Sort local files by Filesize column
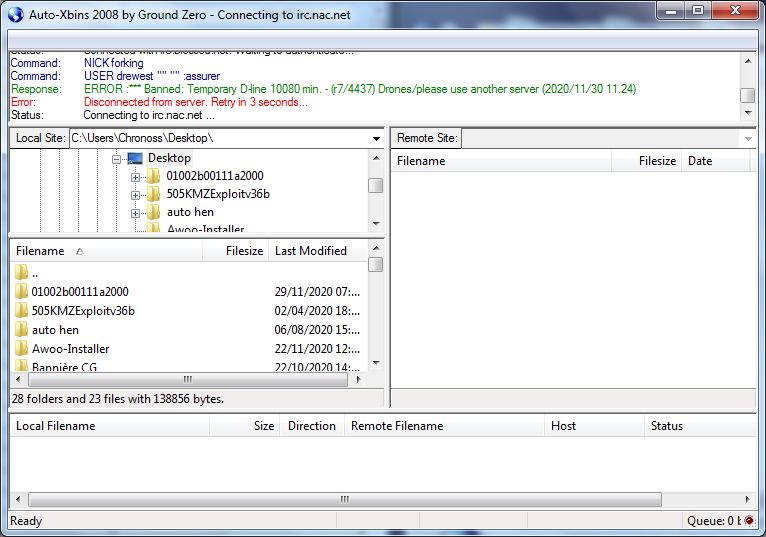This screenshot has height=537, width=766. pos(235,251)
